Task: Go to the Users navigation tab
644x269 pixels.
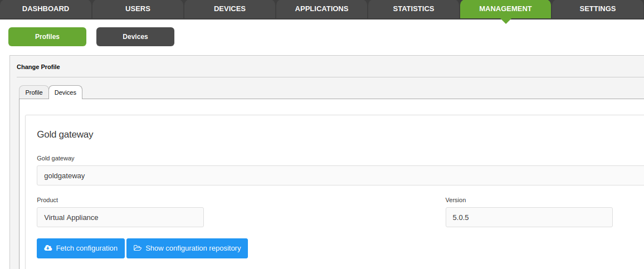Action: click(x=138, y=9)
